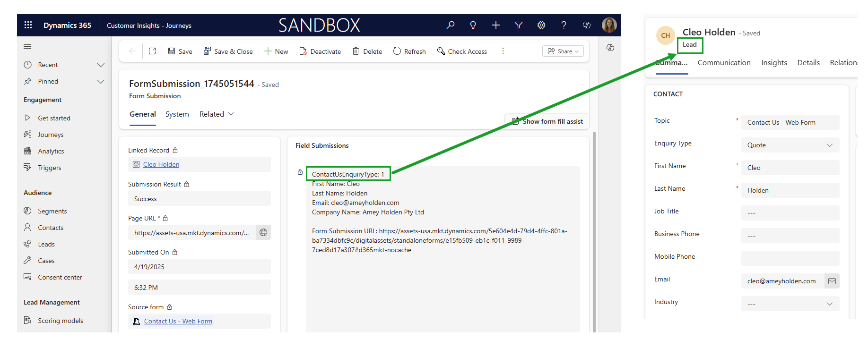
Task: Open the Cleo Holden linked record
Action: [161, 164]
